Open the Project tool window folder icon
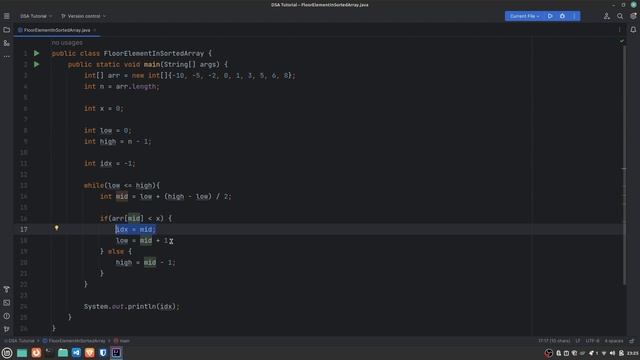The height and width of the screenshot is (360, 640). [7, 30]
